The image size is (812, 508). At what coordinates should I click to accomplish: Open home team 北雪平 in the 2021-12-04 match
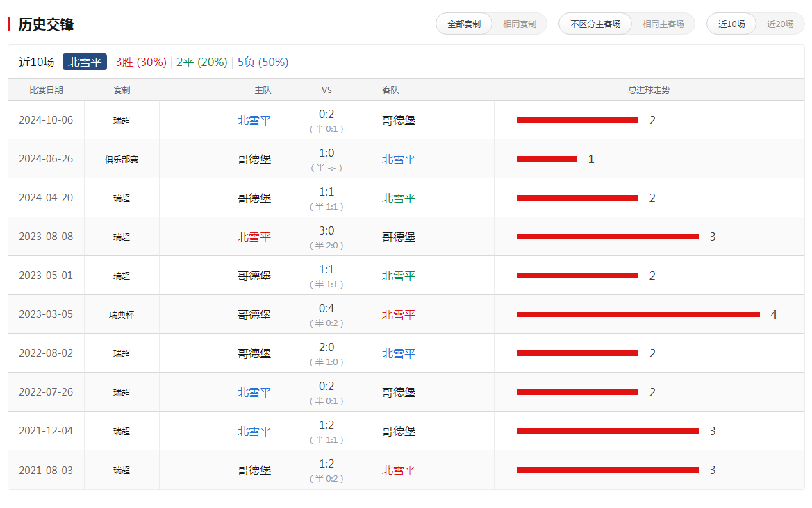254,432
